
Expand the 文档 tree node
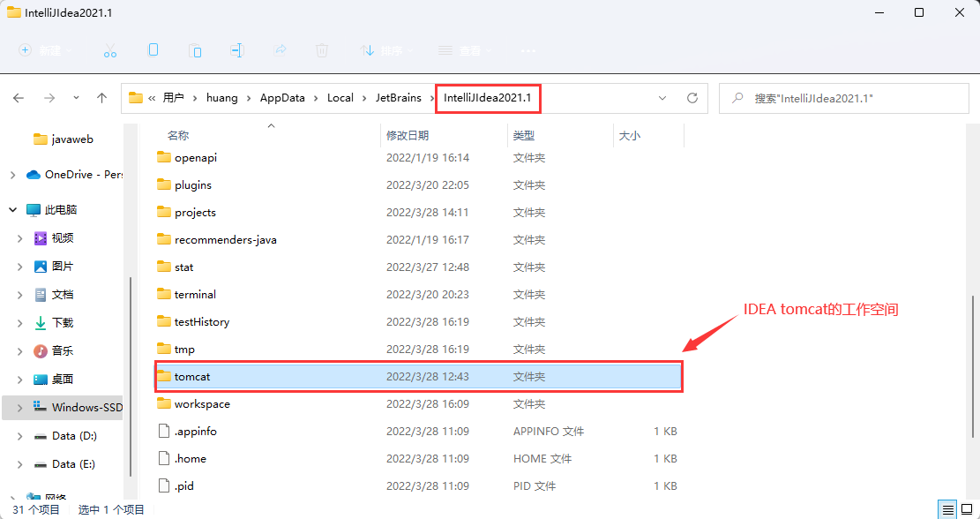pos(20,295)
